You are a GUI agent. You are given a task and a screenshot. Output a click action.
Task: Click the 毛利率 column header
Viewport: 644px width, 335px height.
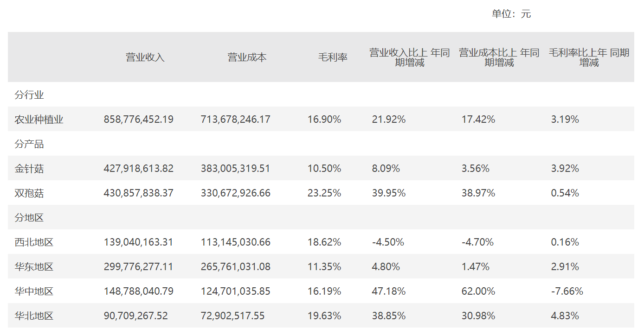click(x=333, y=57)
